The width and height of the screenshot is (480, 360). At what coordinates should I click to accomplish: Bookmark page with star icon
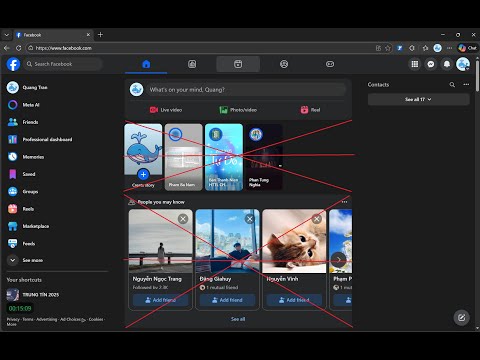[x=388, y=48]
